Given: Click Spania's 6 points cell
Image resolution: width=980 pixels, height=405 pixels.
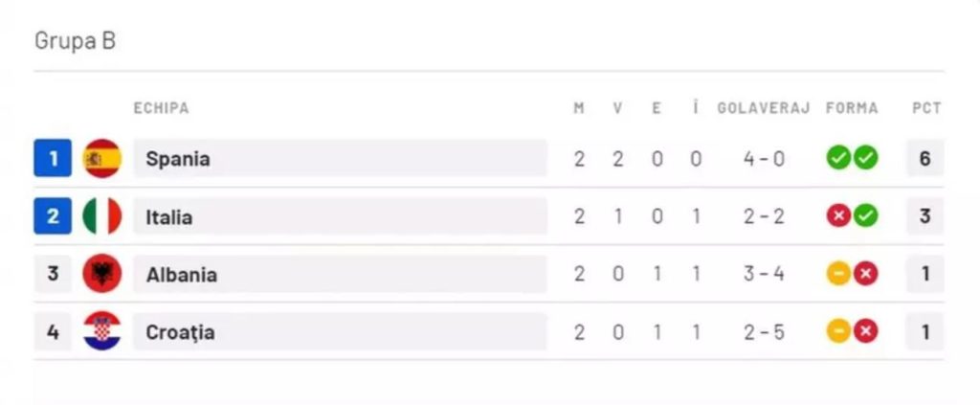Looking at the screenshot, I should tap(925, 159).
